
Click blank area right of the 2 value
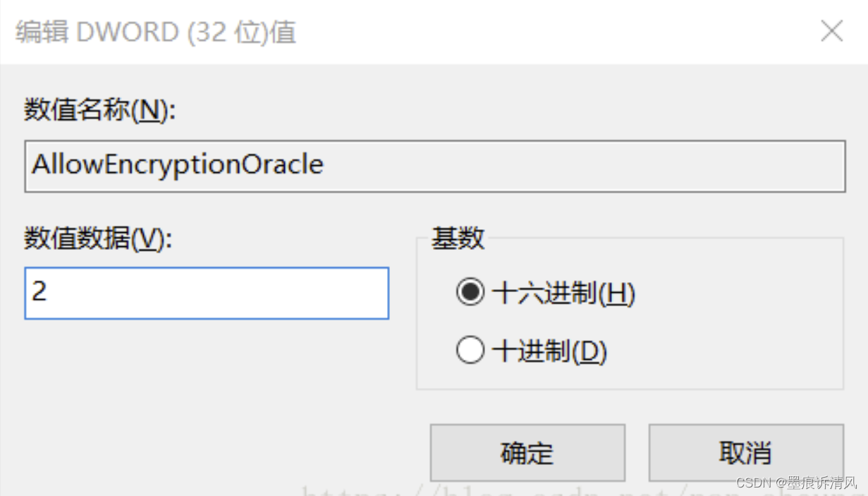click(x=219, y=293)
